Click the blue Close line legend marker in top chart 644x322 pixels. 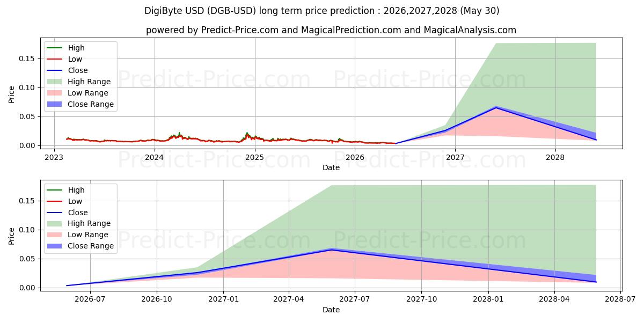pyautogui.click(x=55, y=70)
